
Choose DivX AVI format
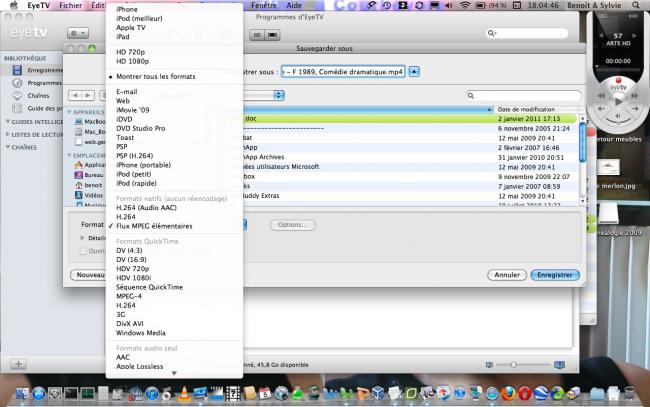pyautogui.click(x=130, y=323)
